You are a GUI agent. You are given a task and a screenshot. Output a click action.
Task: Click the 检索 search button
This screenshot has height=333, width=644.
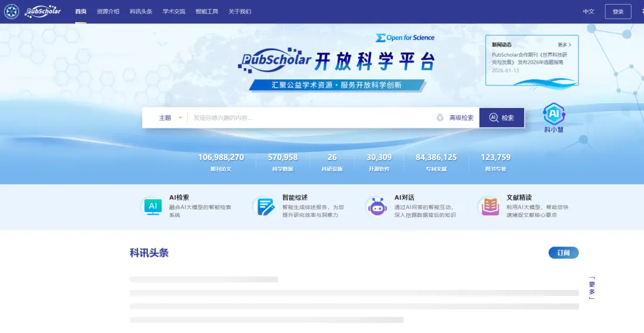pyautogui.click(x=501, y=118)
